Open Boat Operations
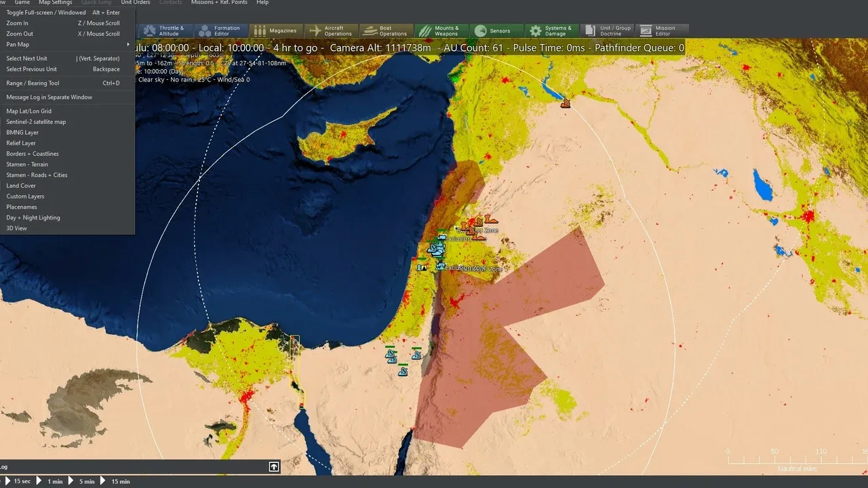868x488 pixels. coord(386,31)
